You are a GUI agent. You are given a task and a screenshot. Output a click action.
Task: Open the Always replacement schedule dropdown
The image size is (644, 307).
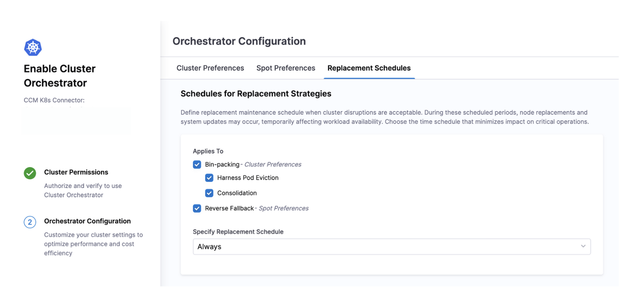tap(391, 247)
